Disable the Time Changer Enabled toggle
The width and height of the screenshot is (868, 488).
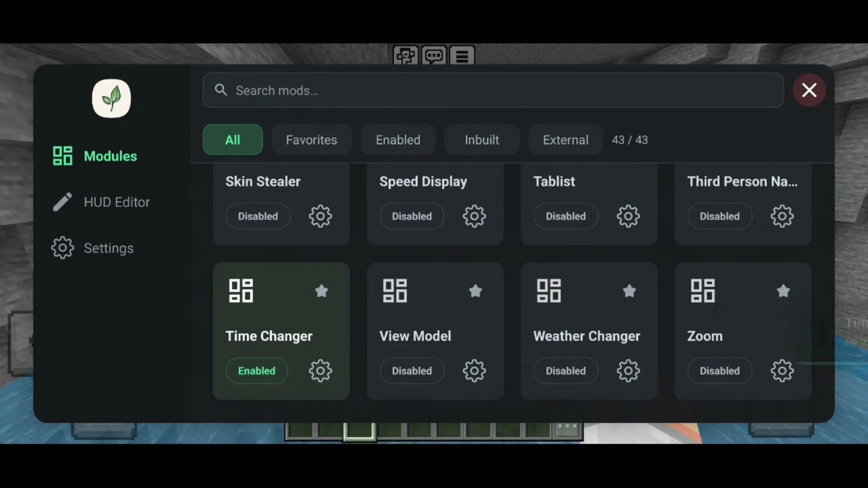(x=257, y=371)
